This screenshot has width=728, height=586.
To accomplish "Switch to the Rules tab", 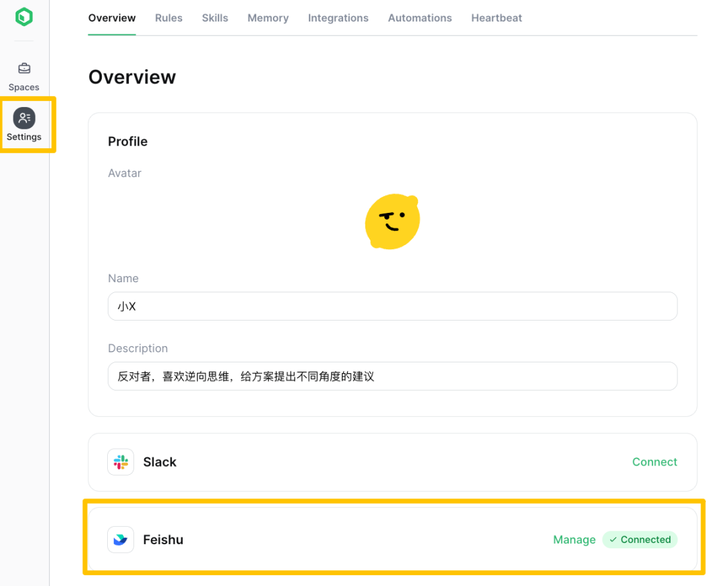I will pyautogui.click(x=169, y=18).
